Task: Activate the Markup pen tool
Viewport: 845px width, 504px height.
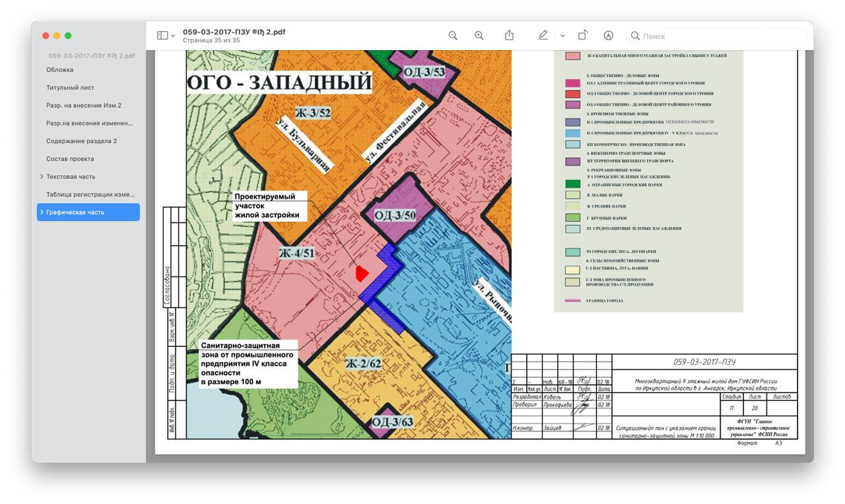Action: coord(543,36)
